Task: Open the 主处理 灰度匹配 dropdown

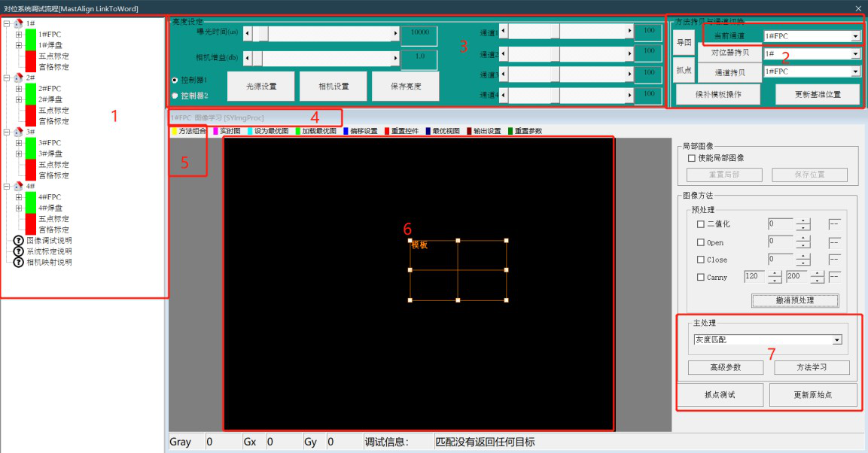Action: pyautogui.click(x=836, y=340)
